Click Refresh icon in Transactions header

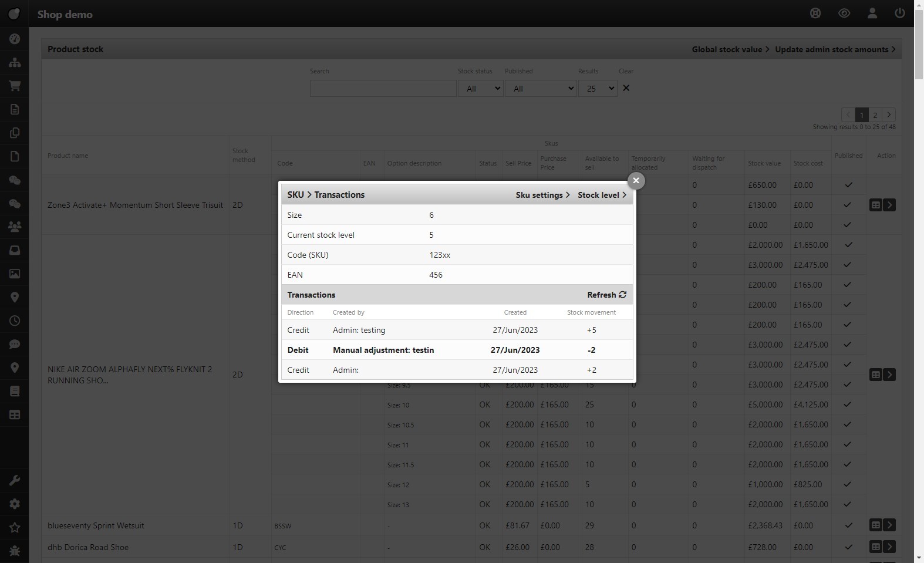(622, 295)
